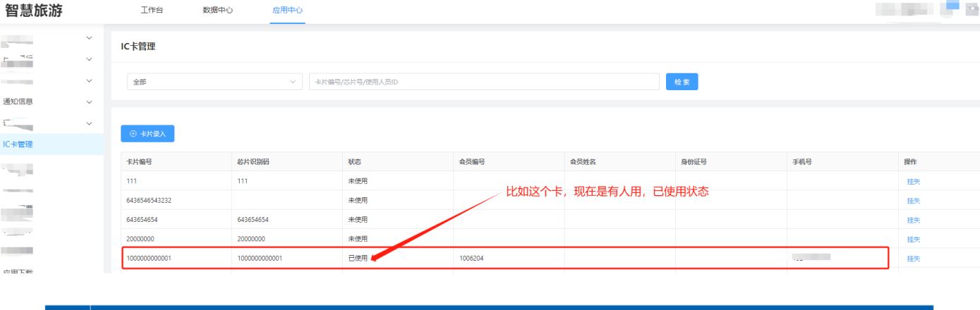Select the 已使用 status cell
This screenshot has width=980, height=310.
tap(358, 259)
